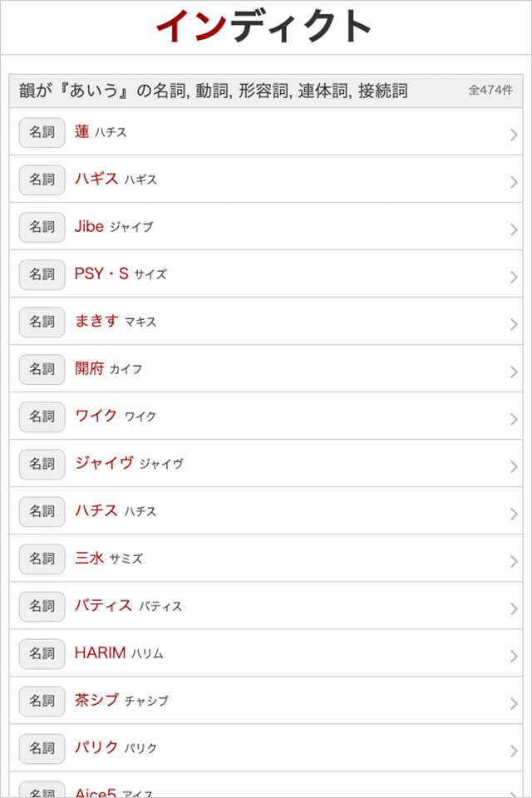Click 名詞 tag beside ジャイヴ
The width and height of the screenshot is (532, 798).
point(42,464)
